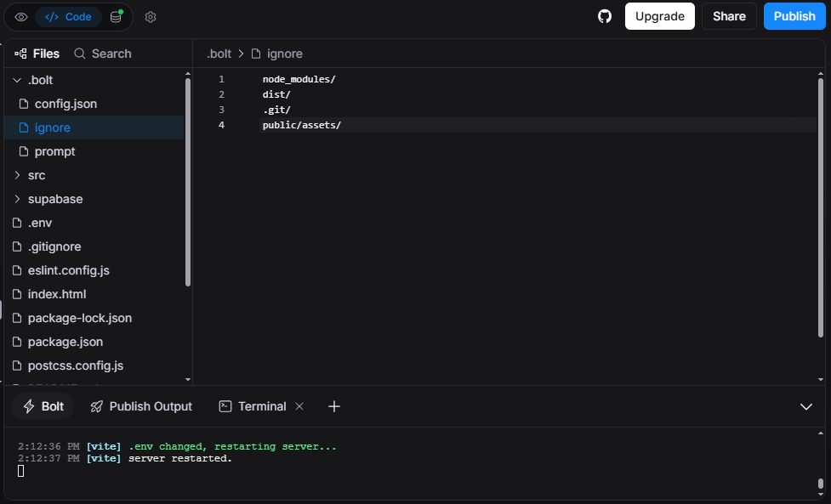Click the editor vertical scrollbar thumb

pos(821,207)
